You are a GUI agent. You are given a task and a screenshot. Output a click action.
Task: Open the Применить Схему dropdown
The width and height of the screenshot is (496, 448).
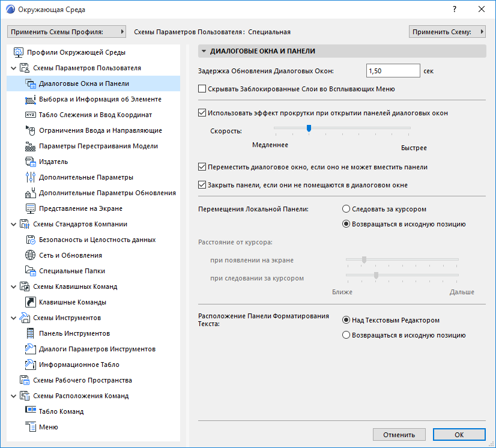tap(447, 32)
